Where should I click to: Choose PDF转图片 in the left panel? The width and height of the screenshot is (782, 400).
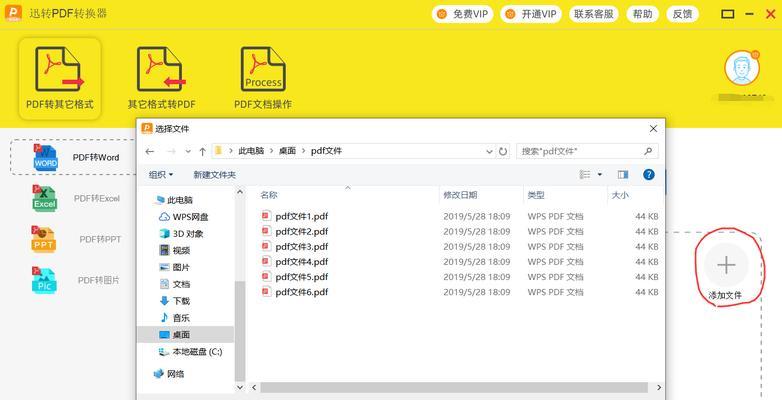[x=76, y=280]
